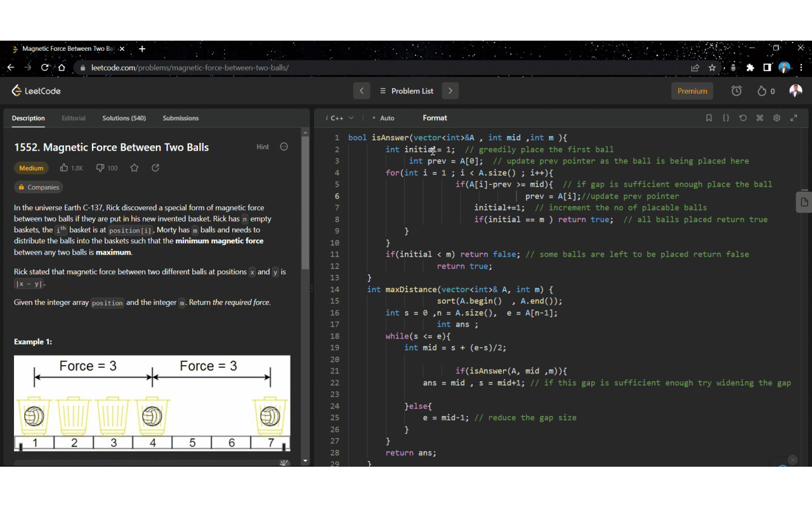Viewport: 812px width, 508px height.
Task: Open LeetCode profile avatar menu
Action: point(796,91)
